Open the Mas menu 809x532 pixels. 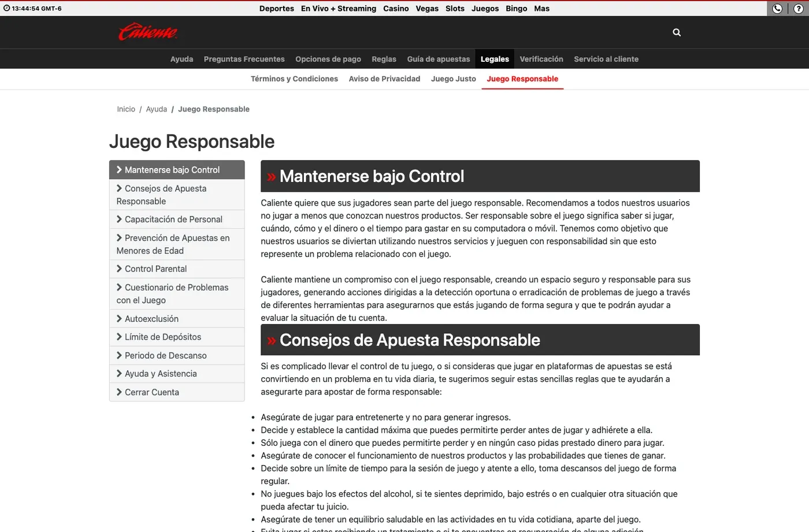542,8
